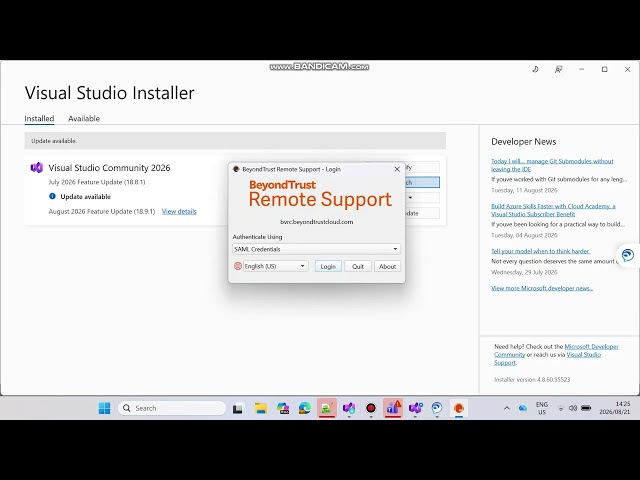Switch to the Visual Studio Installer taskbar icon

point(415,408)
